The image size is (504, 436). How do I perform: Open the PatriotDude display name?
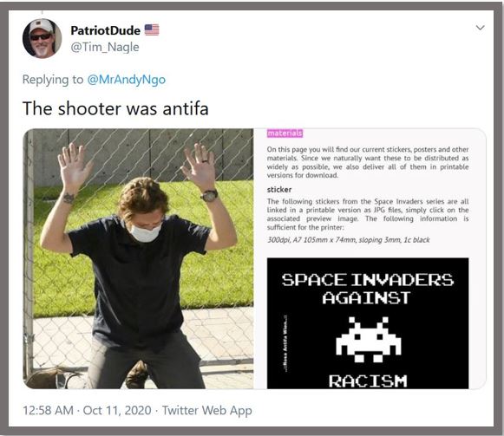(x=106, y=30)
